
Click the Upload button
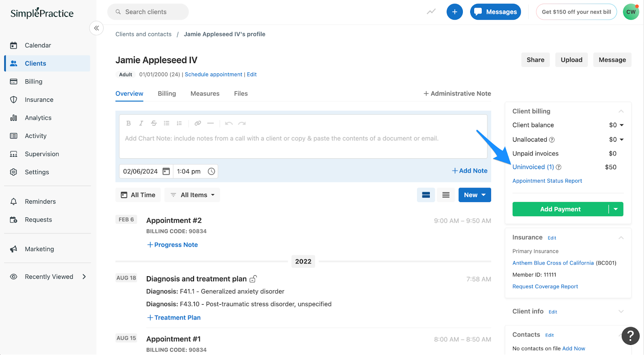click(x=572, y=60)
